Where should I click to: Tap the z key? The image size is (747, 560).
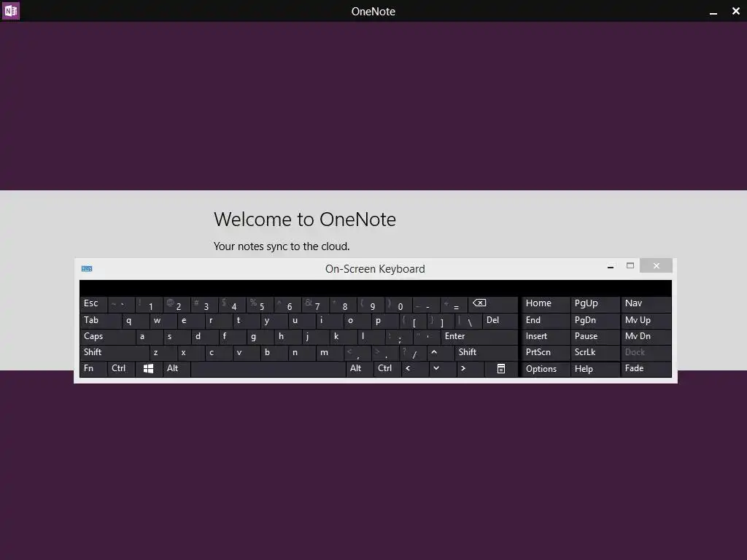click(163, 352)
